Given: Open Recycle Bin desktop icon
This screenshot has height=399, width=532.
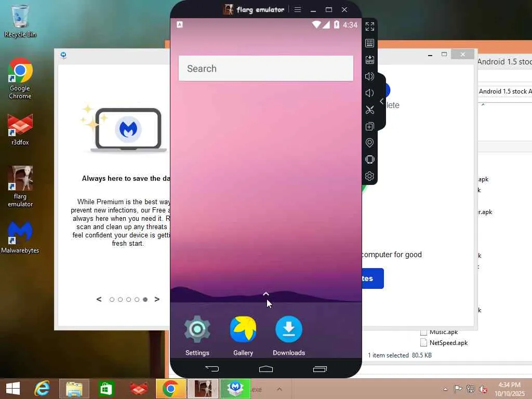Looking at the screenshot, I should point(20,21).
